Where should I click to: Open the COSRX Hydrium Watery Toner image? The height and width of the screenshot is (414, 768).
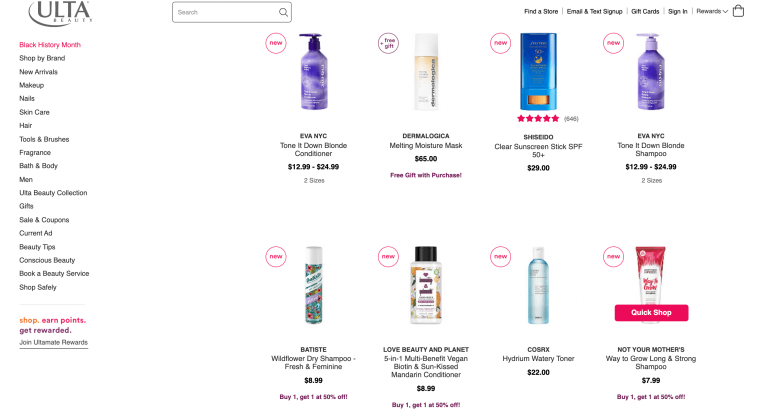coord(538,285)
